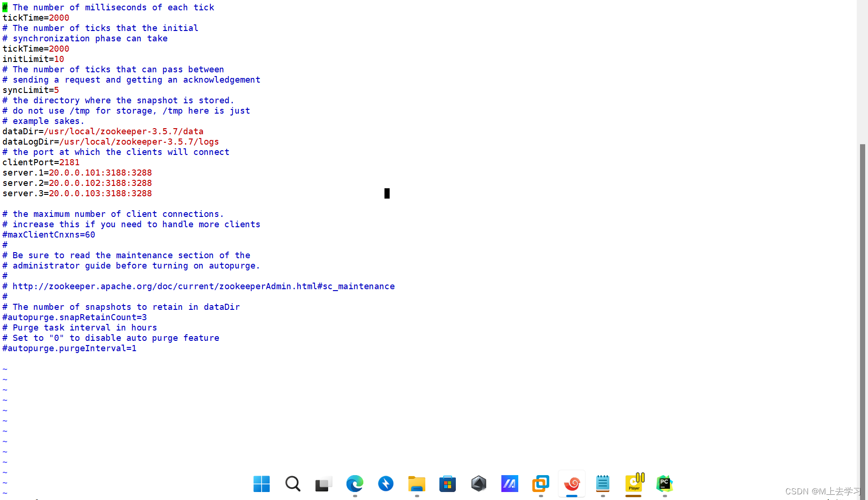Open the purple slanted-lines app icon

point(509,484)
